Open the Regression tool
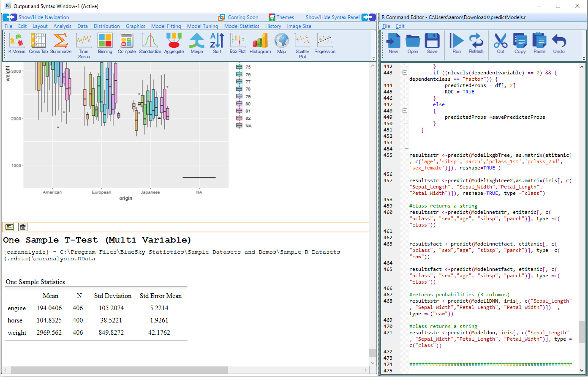Screen dimensions: 588x377 (x=324, y=44)
